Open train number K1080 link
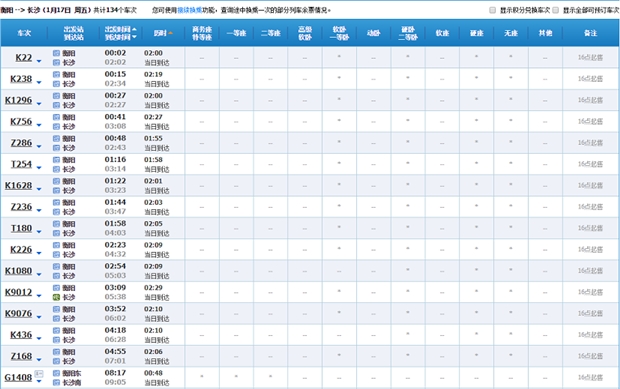The image size is (620, 389). point(18,271)
